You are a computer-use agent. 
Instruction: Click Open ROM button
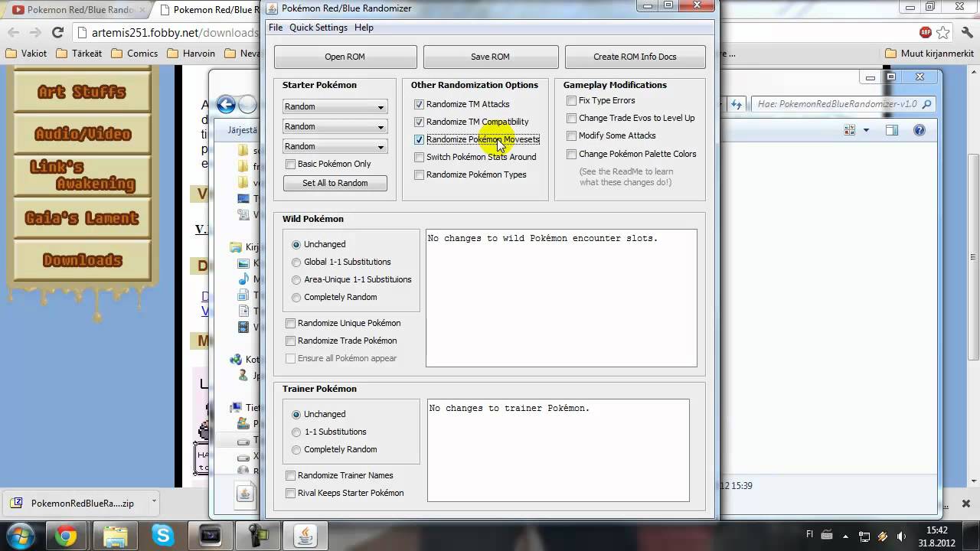pyautogui.click(x=345, y=57)
